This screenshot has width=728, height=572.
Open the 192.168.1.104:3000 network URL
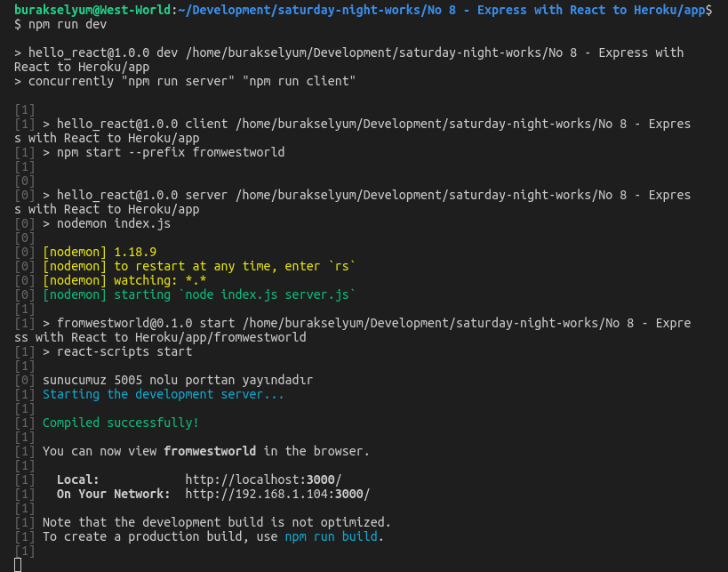click(277, 494)
